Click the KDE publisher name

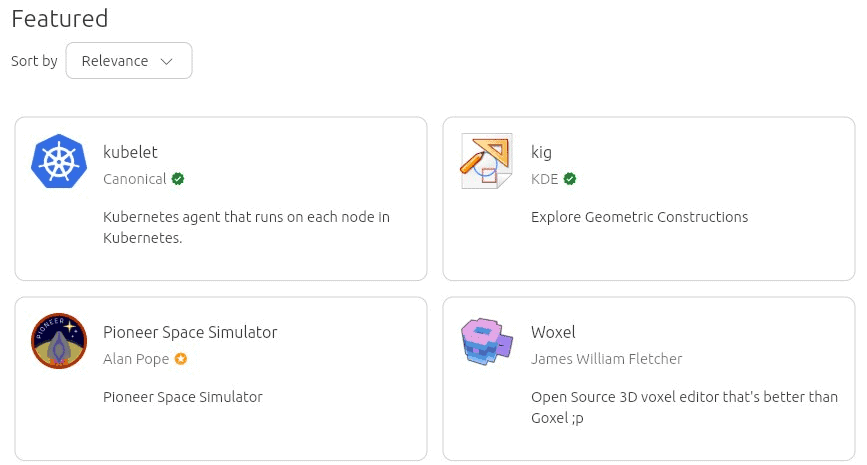pos(544,179)
